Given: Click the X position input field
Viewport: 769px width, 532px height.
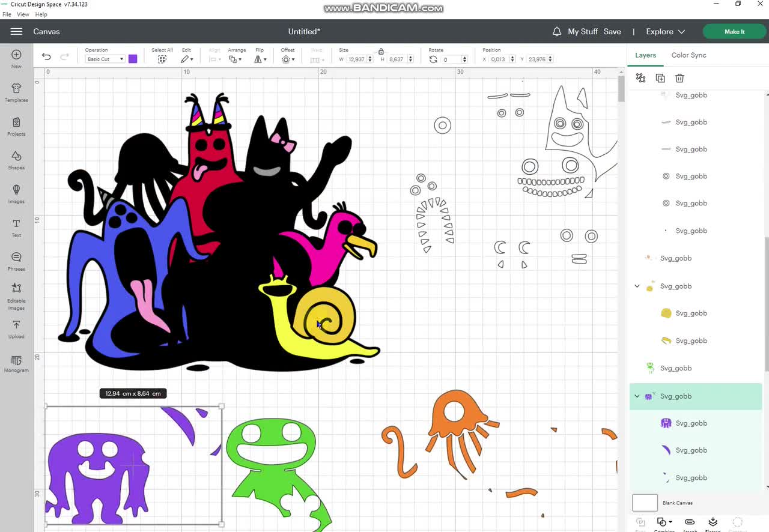Looking at the screenshot, I should point(499,59).
